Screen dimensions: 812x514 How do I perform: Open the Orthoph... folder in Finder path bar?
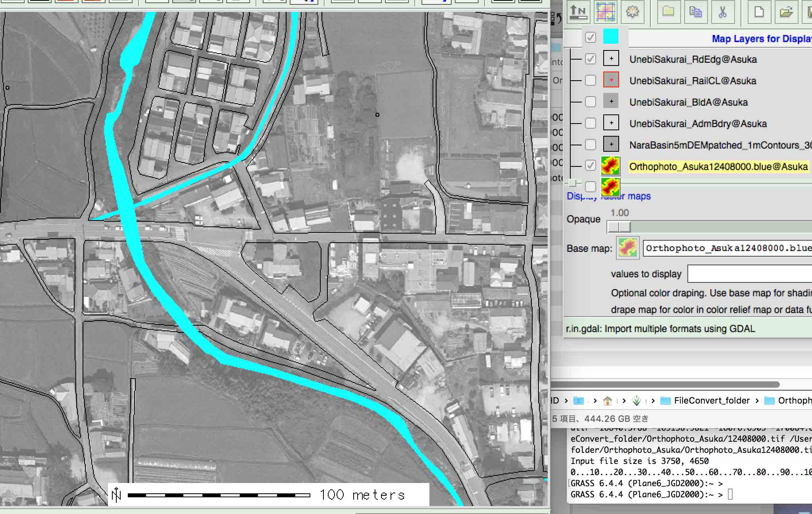coord(788,401)
